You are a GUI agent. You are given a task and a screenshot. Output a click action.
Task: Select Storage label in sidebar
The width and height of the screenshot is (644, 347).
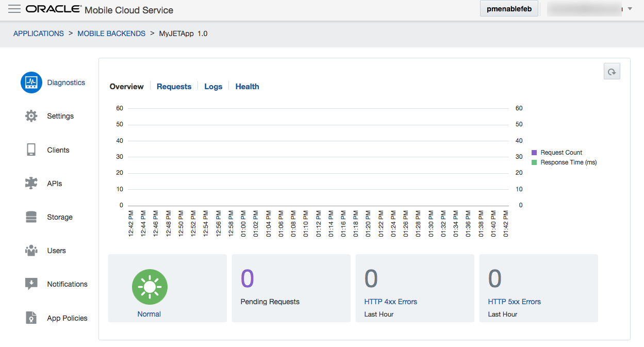60,217
